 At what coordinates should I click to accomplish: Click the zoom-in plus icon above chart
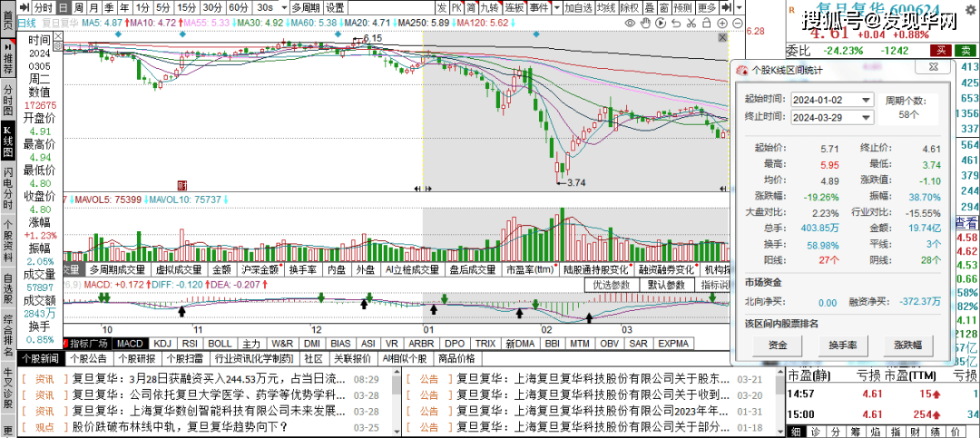(x=721, y=23)
